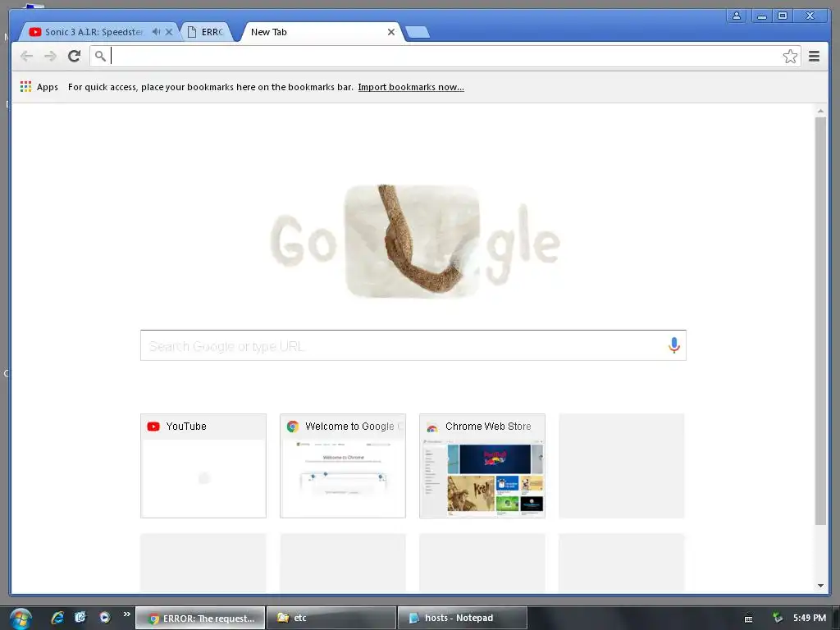
Task: Switch to the etc folder taskbar button
Action: 331,618
